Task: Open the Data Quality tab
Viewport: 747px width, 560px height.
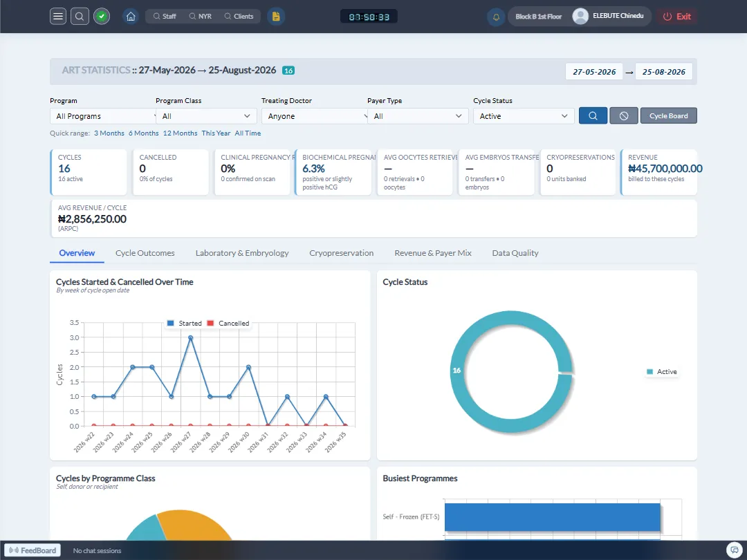Action: click(x=515, y=253)
